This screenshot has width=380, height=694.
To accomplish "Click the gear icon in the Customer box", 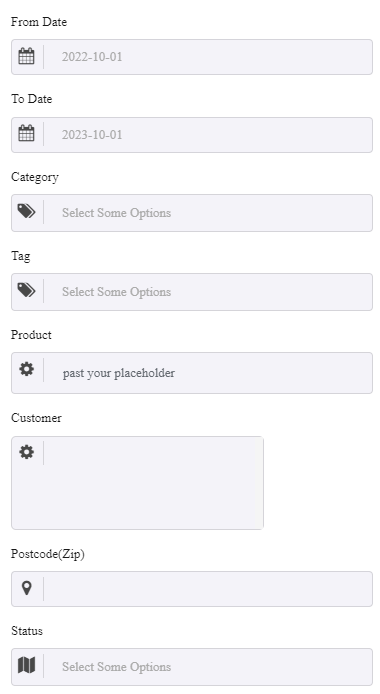I will tap(27, 452).
